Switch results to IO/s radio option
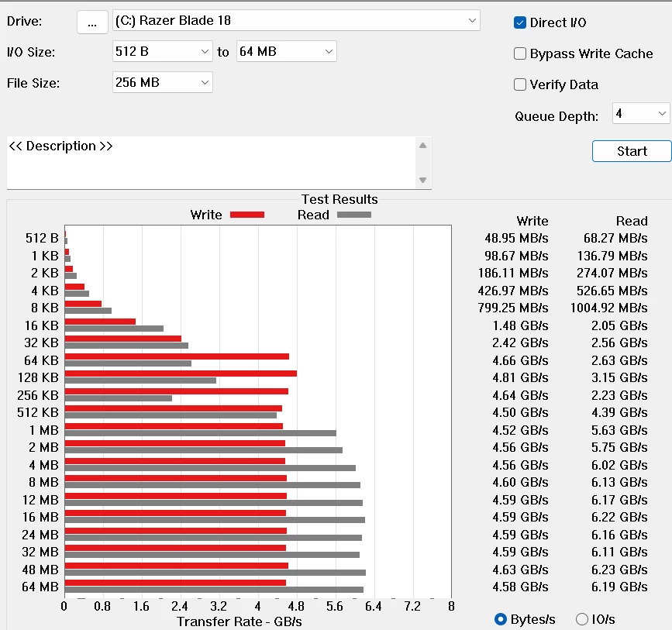The height and width of the screenshot is (630, 672). [582, 618]
